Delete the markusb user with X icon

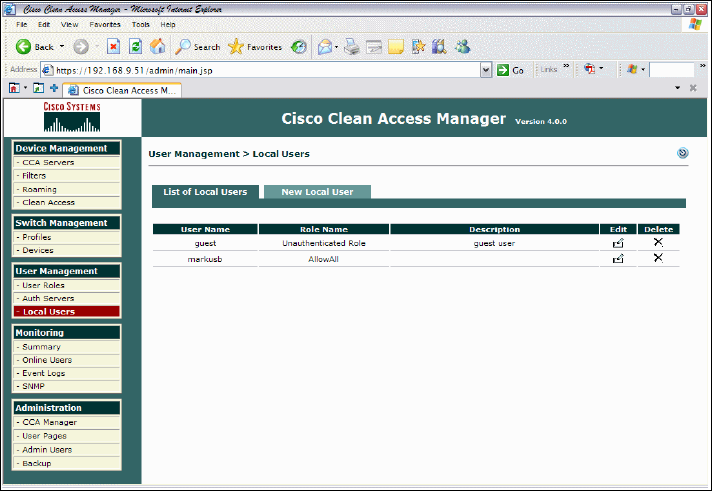pyautogui.click(x=658, y=258)
